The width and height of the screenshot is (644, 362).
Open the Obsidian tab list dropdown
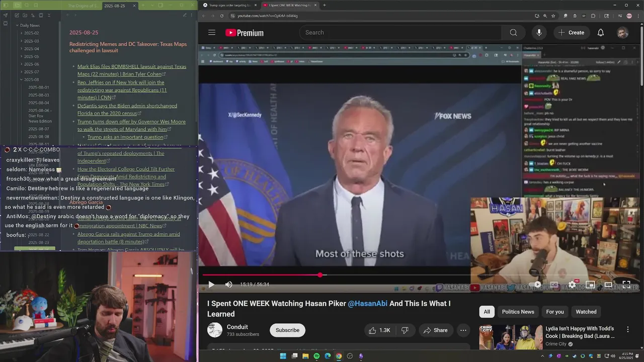click(152, 6)
